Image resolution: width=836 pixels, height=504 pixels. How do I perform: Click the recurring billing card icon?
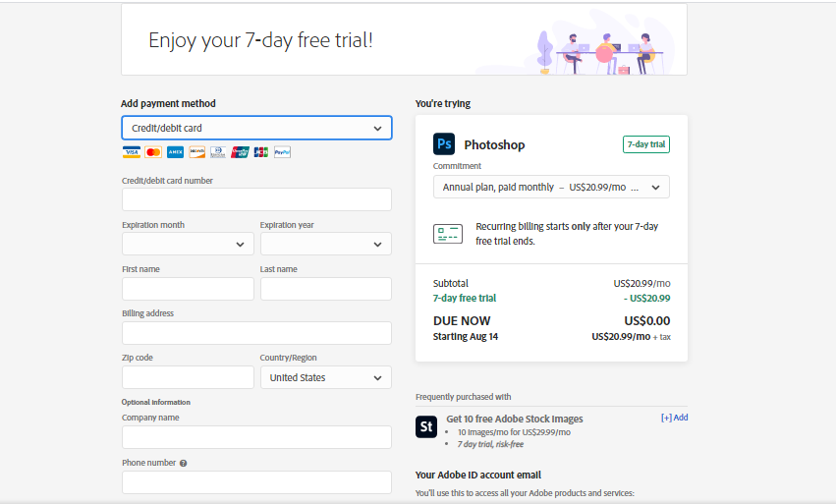pyautogui.click(x=448, y=234)
